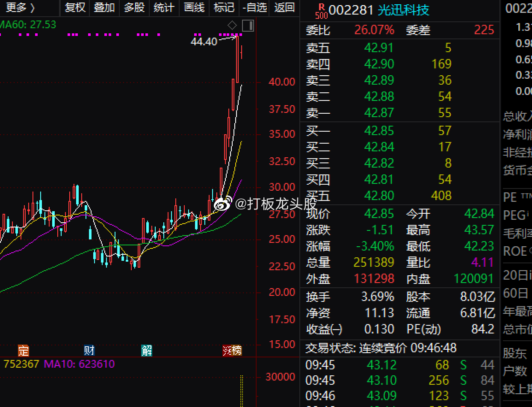Click the 委比 value 26.07%

374,30
